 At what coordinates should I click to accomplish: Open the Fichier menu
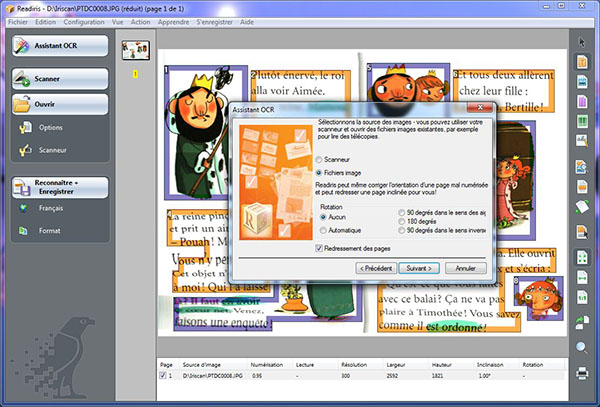pyautogui.click(x=17, y=21)
